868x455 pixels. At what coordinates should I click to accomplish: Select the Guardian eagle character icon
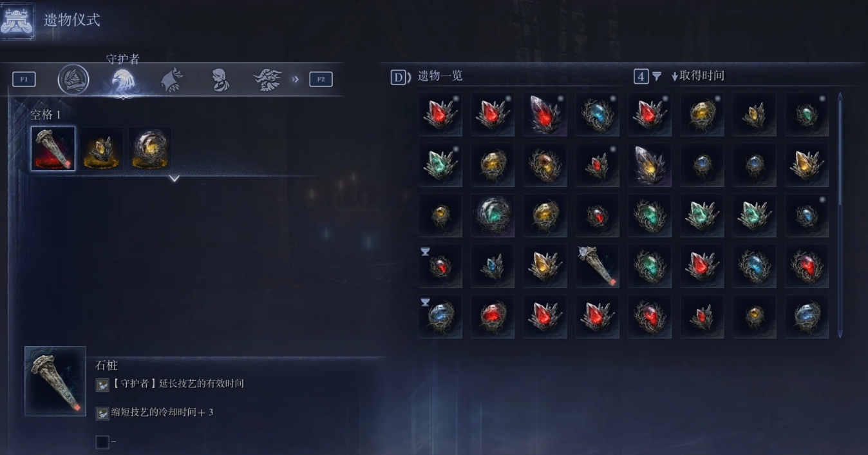[x=122, y=80]
